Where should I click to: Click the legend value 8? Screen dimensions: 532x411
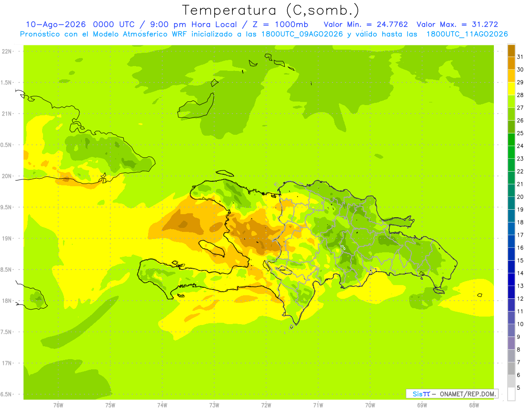[x=518, y=349]
